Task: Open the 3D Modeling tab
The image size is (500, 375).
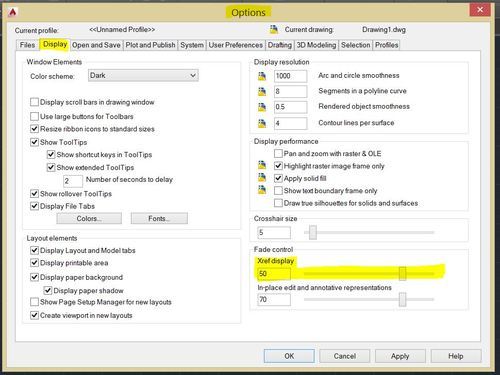Action: (316, 45)
